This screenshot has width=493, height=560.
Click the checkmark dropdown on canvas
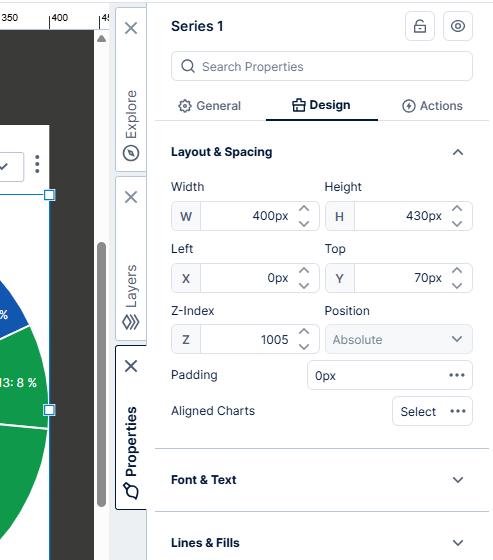coord(5,166)
